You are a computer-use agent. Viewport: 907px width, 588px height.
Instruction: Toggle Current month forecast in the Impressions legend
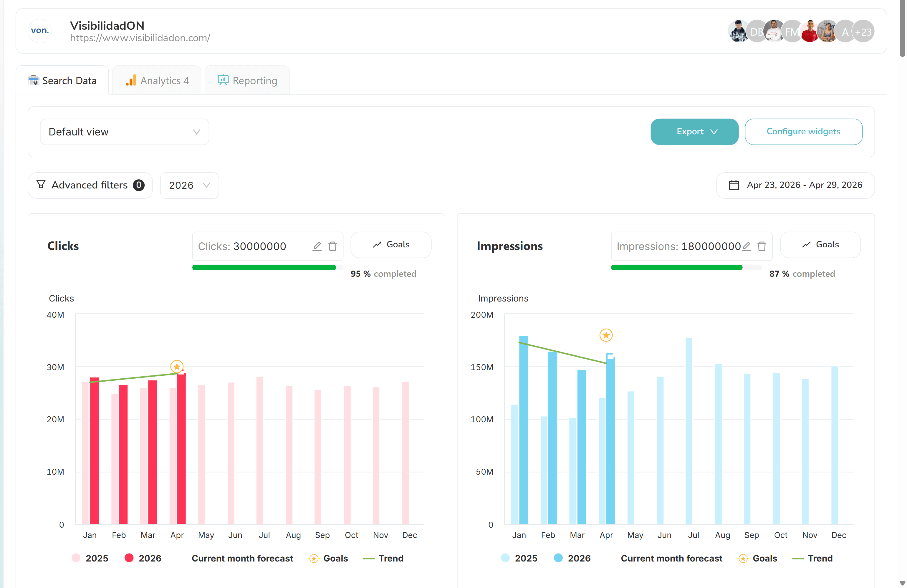pyautogui.click(x=671, y=558)
